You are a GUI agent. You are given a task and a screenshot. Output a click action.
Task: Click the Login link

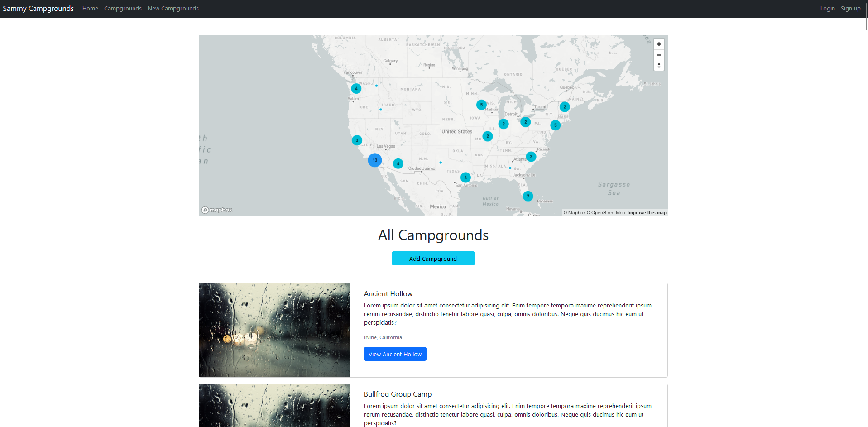tap(827, 8)
